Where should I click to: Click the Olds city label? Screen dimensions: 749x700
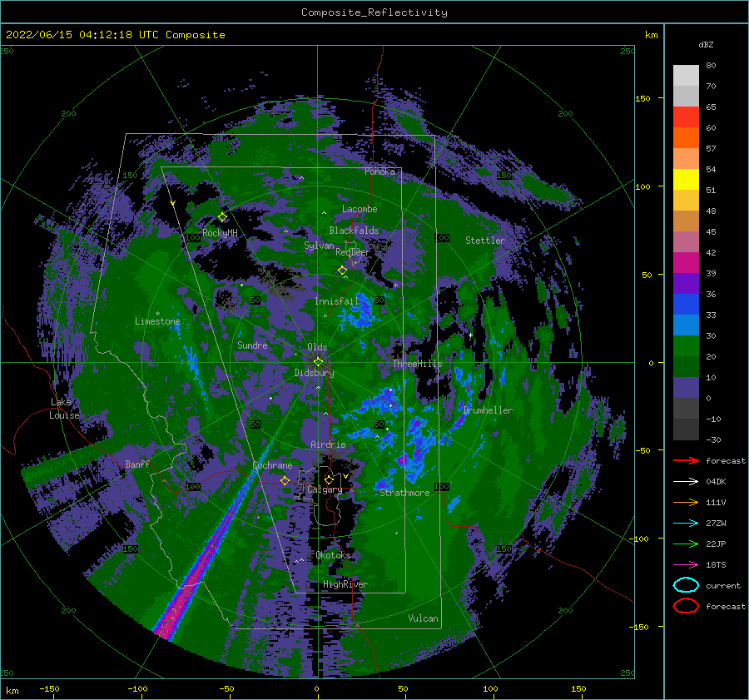point(317,347)
